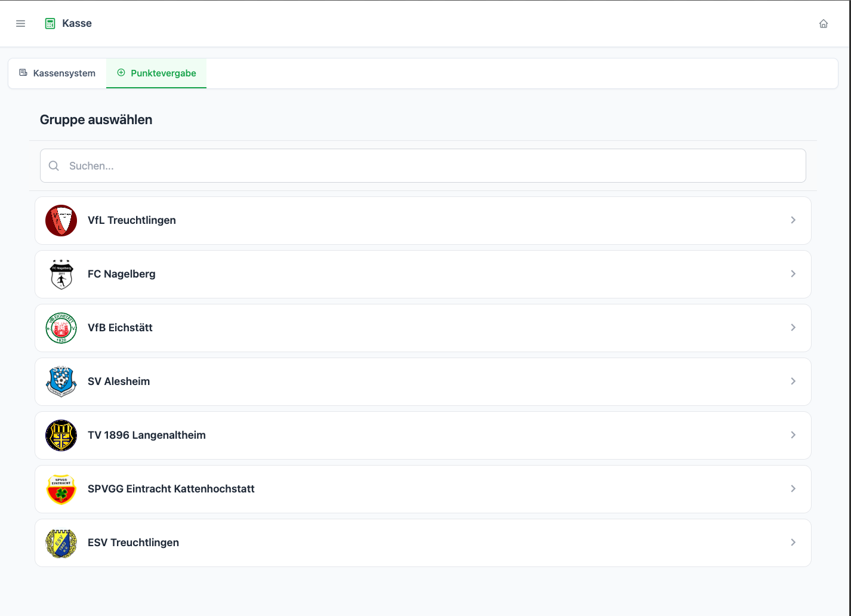The width and height of the screenshot is (851, 616).
Task: Open TV 1896 Langenaltheim via its chevron
Action: (793, 435)
